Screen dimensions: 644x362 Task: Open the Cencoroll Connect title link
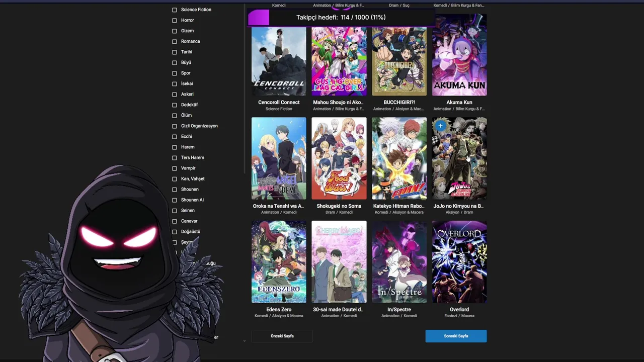click(279, 103)
